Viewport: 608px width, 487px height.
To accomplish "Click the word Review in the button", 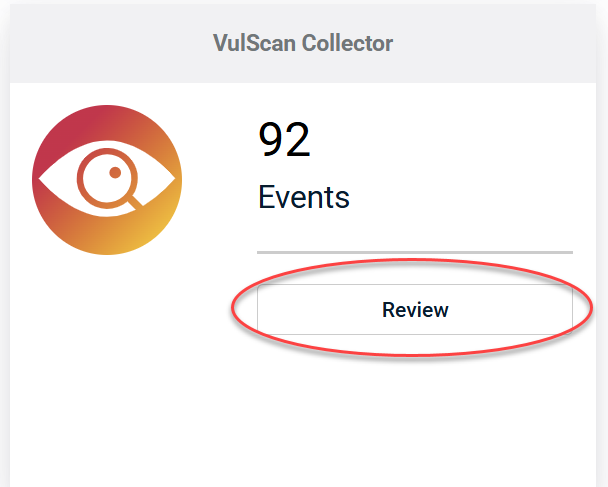I will (415, 310).
